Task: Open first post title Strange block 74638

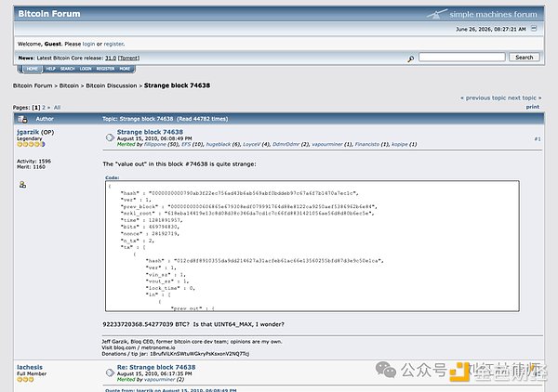Action: pos(150,132)
